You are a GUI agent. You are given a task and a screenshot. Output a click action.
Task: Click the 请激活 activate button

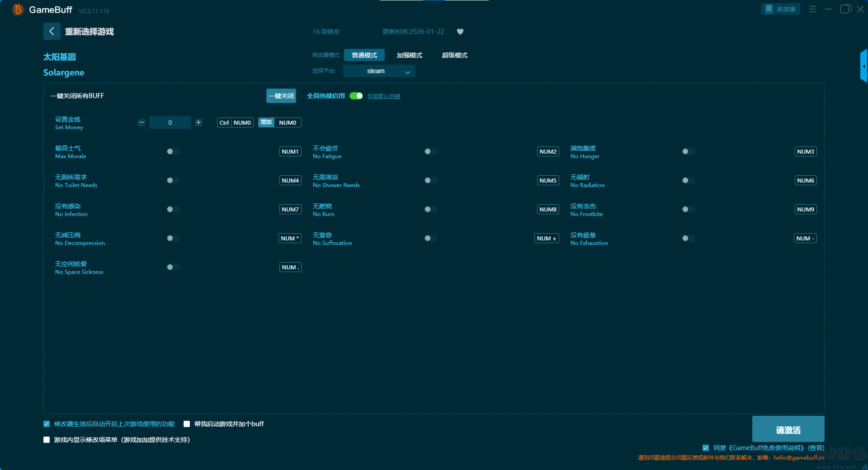pyautogui.click(x=788, y=429)
